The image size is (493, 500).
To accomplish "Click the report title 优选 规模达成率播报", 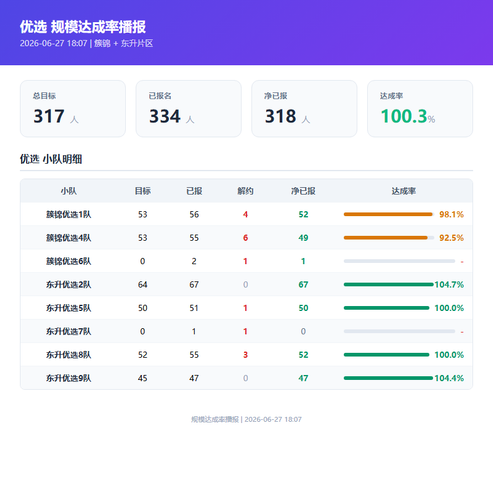I will coord(83,27).
